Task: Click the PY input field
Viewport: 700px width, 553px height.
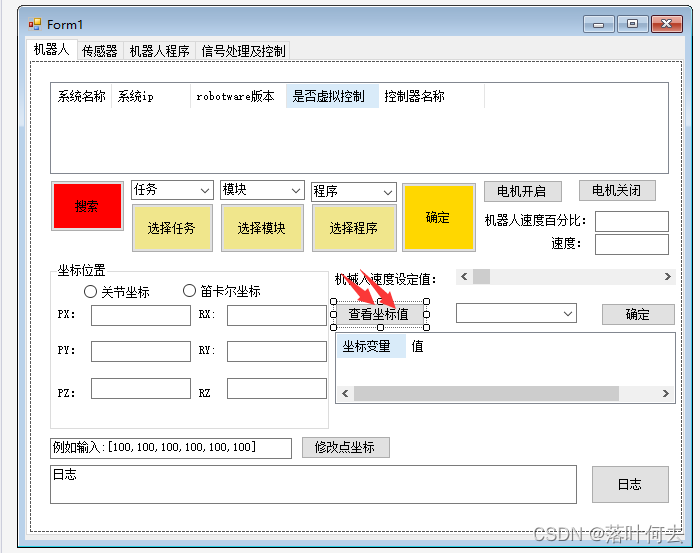Action: (141, 351)
